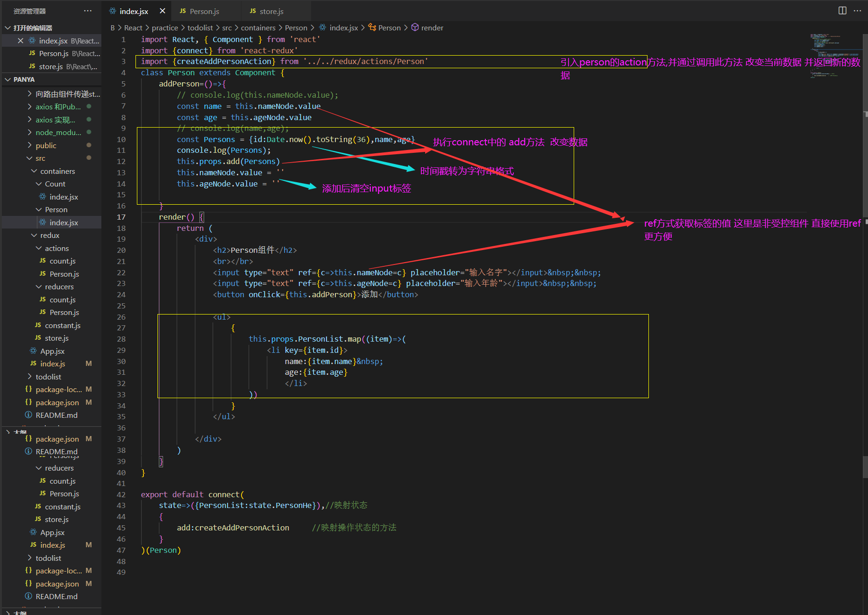Collapse the PANYA workspace section

click(8, 79)
